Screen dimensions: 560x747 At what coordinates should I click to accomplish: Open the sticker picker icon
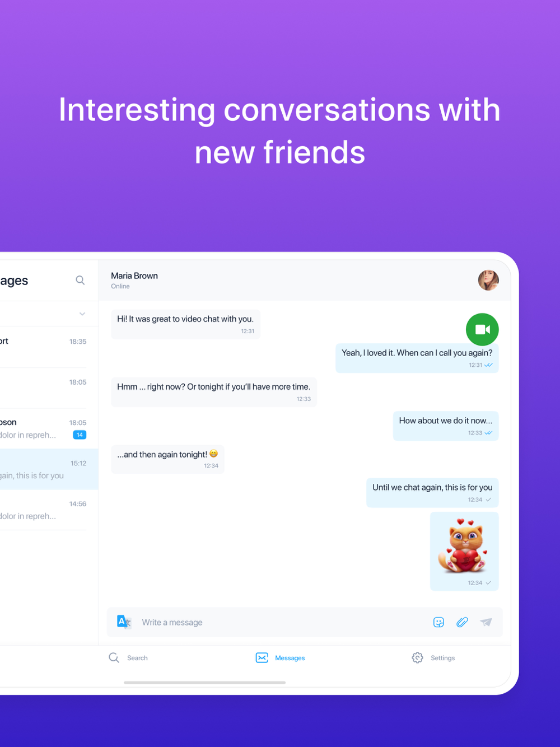click(x=438, y=622)
